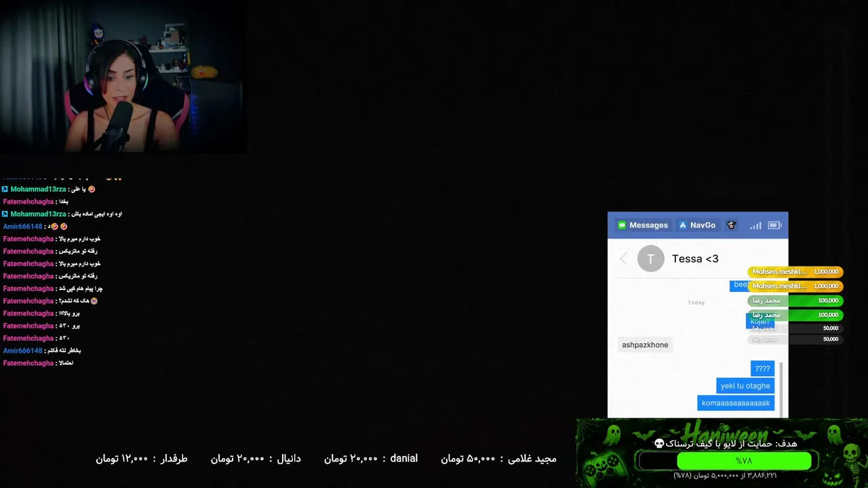Click ticker donation "مجید غلامی : ۵۰,۰۰۰ تومان"
The width and height of the screenshot is (868, 488).
498,459
